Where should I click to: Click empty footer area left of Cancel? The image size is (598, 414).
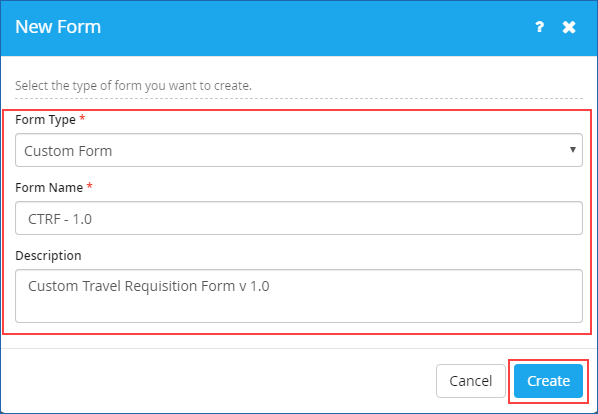217,381
